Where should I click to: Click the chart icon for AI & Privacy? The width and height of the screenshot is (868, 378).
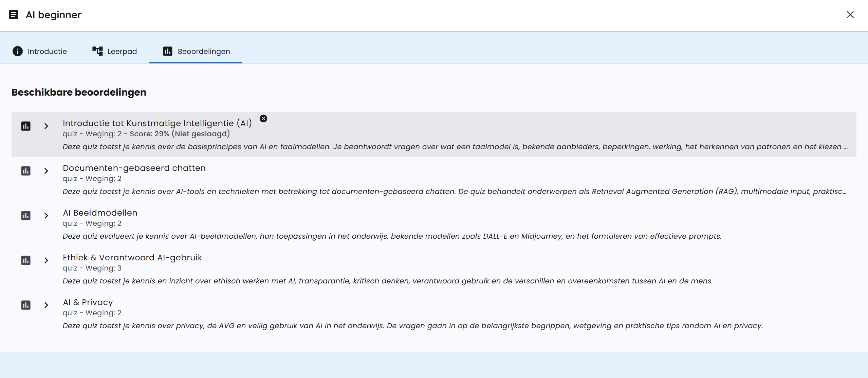click(x=26, y=305)
